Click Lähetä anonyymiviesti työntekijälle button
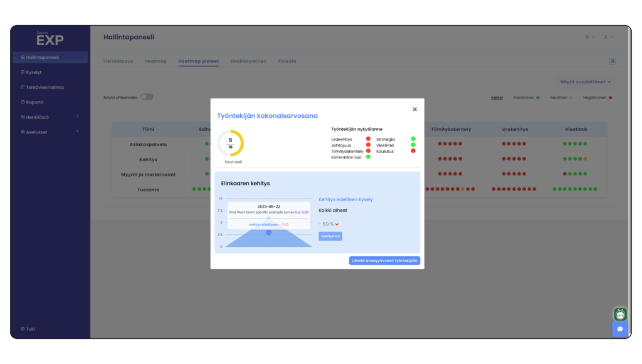This screenshot has width=642, height=364. [384, 261]
